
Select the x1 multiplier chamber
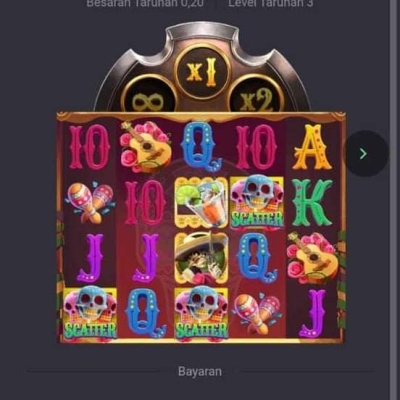click(203, 72)
